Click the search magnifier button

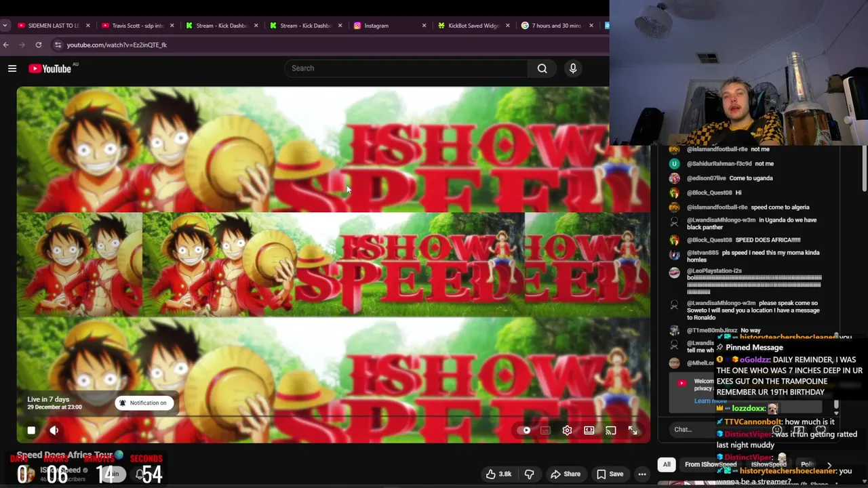pyautogui.click(x=542, y=68)
